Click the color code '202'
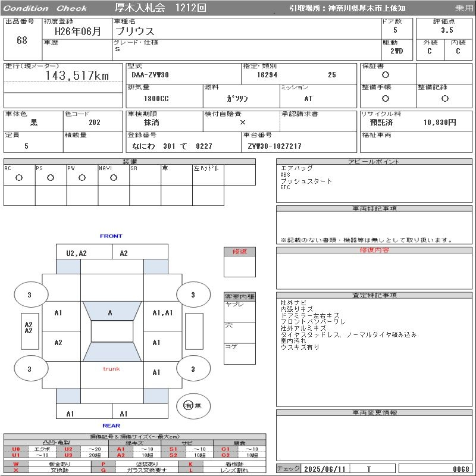476x476 pixels. pyautogui.click(x=95, y=123)
